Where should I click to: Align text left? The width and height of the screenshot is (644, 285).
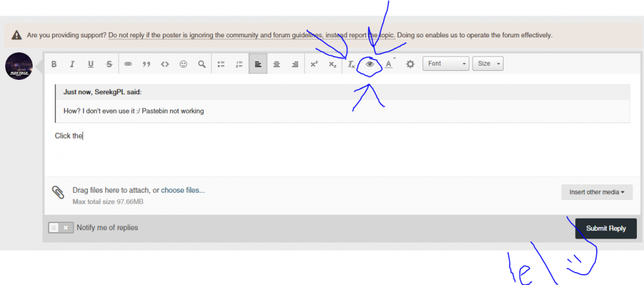click(258, 64)
